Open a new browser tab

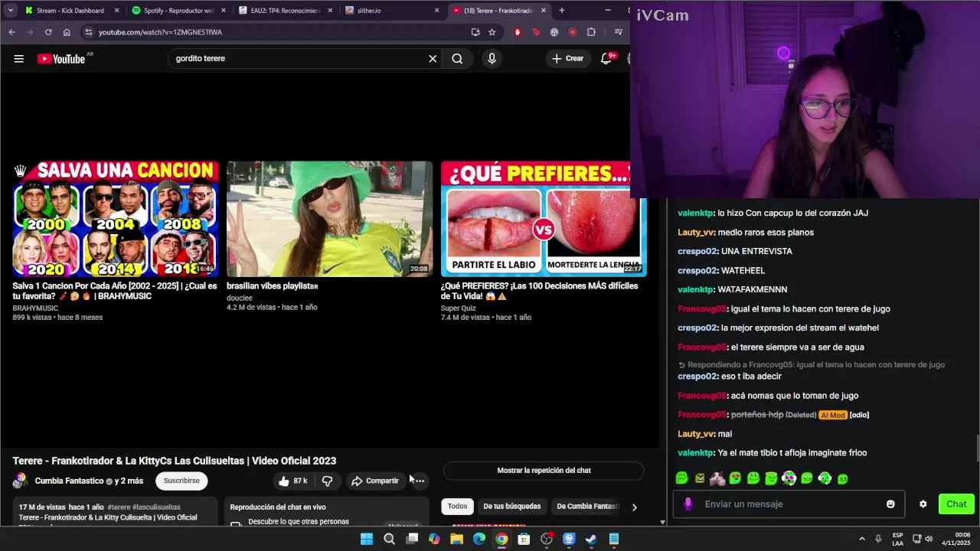(x=562, y=11)
